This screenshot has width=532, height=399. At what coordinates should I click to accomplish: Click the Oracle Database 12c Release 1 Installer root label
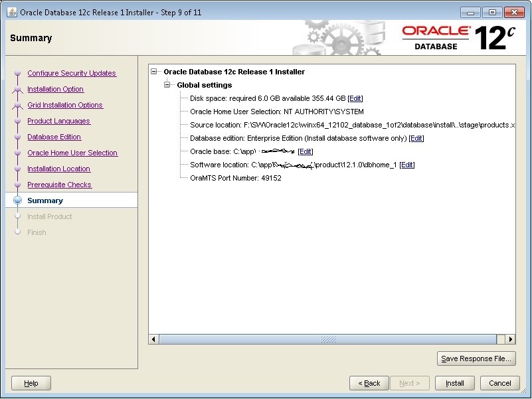click(234, 72)
